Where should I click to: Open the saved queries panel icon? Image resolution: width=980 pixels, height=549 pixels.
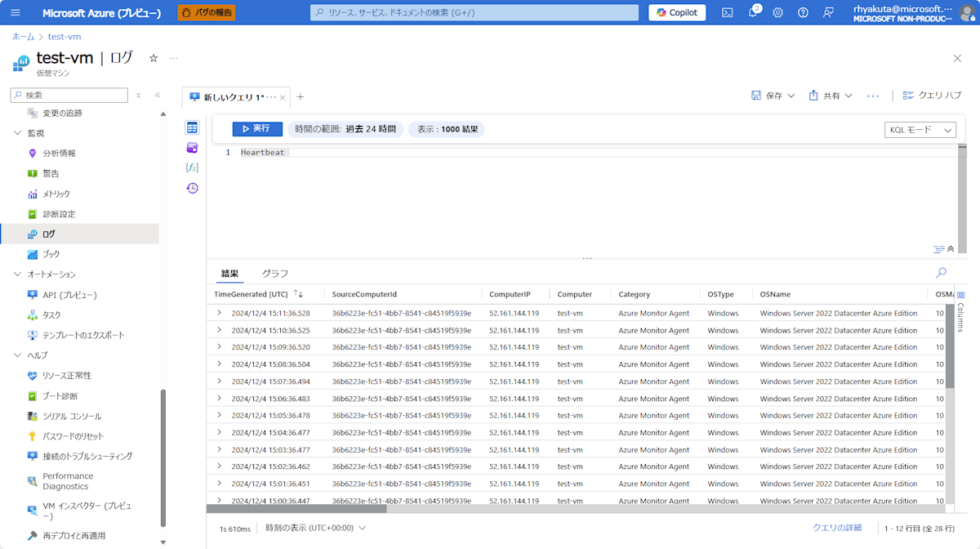192,148
